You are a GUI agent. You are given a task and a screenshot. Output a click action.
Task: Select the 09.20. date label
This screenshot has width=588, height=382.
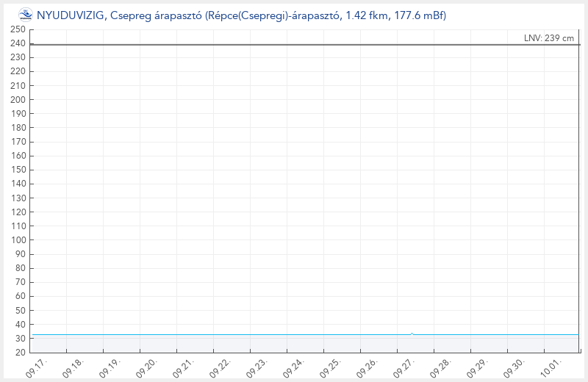[x=146, y=367]
